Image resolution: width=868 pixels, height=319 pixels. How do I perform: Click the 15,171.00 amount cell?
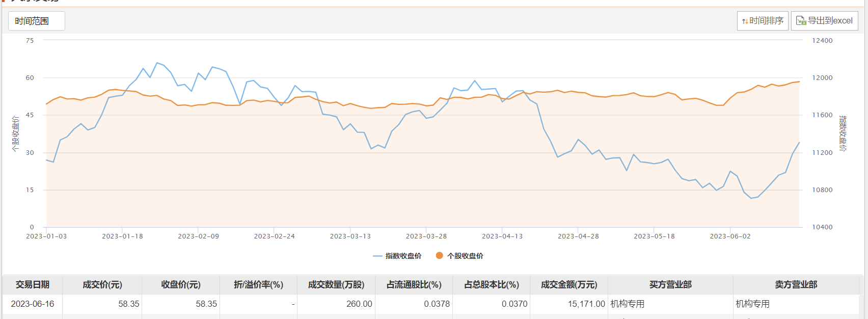[x=586, y=304]
